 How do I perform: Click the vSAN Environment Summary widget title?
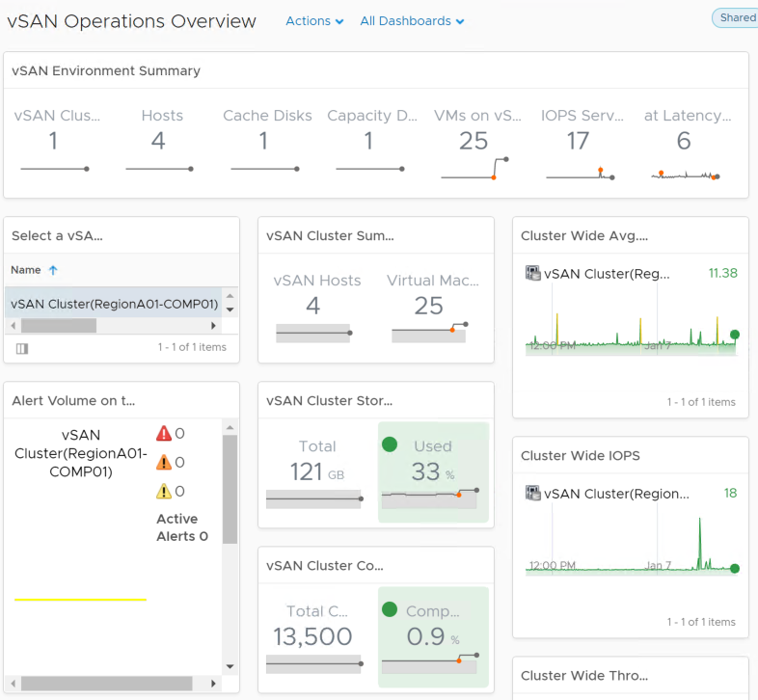coord(106,70)
